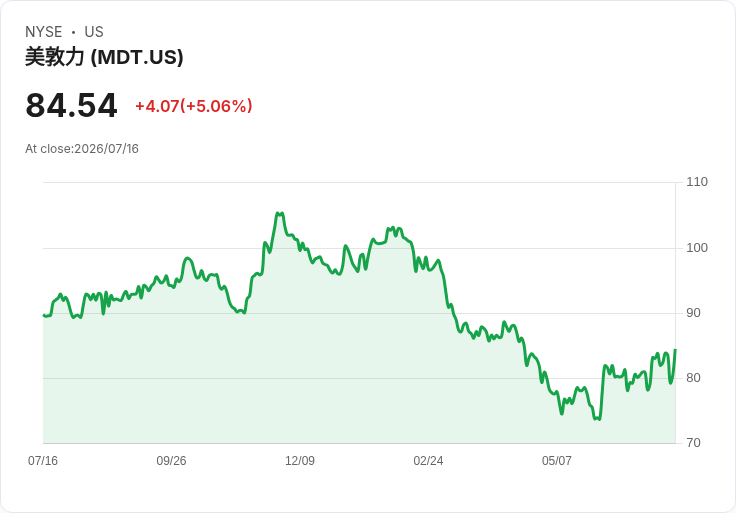Select the starting point of the price line
The image size is (736, 513).
(44, 315)
